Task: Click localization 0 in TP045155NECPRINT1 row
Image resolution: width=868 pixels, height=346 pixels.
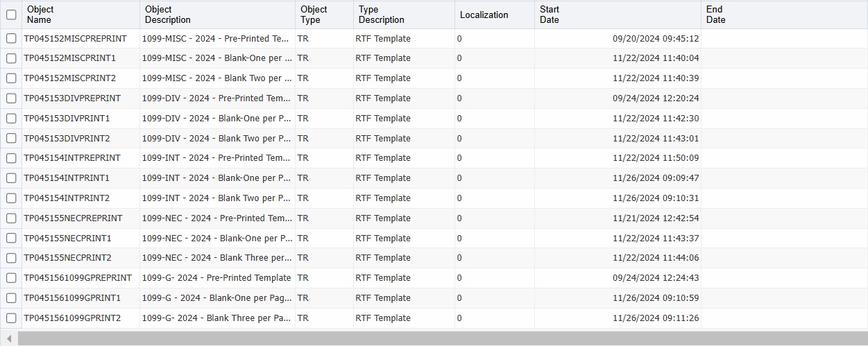Action: click(x=459, y=239)
